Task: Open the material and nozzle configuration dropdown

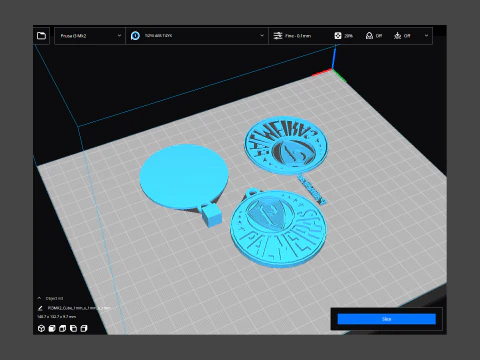Action: point(197,36)
